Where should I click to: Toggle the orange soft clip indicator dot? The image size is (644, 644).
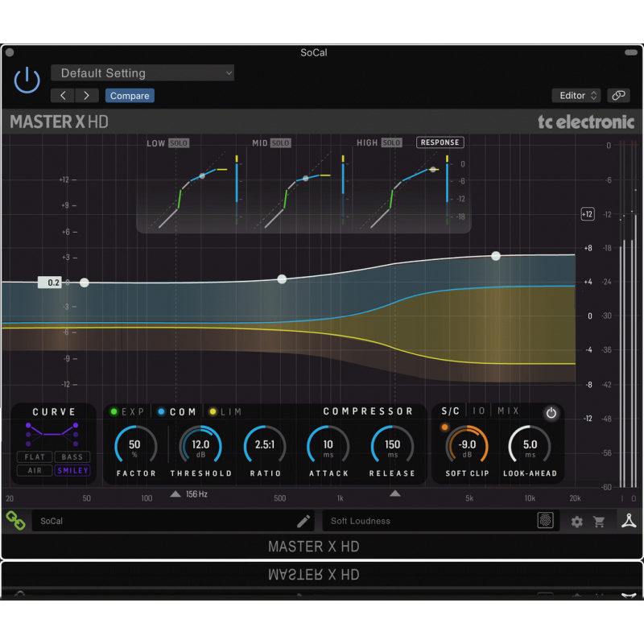pyautogui.click(x=444, y=427)
